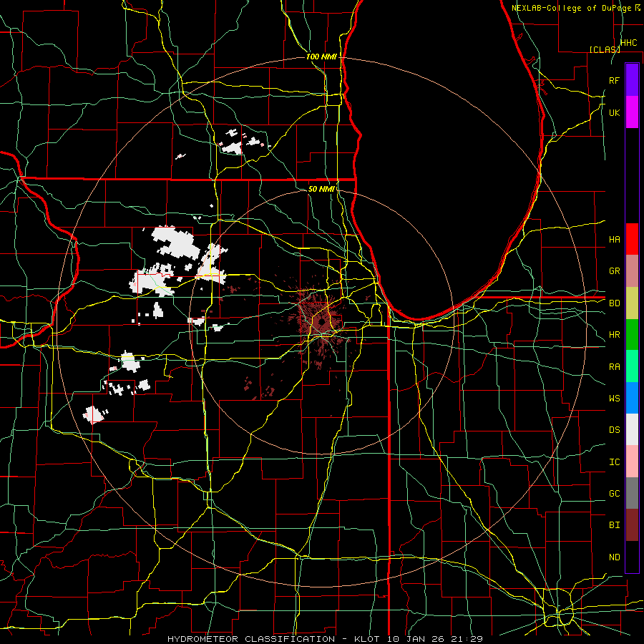Select the BD legend label
This screenshot has height=644, width=644.
[615, 303]
